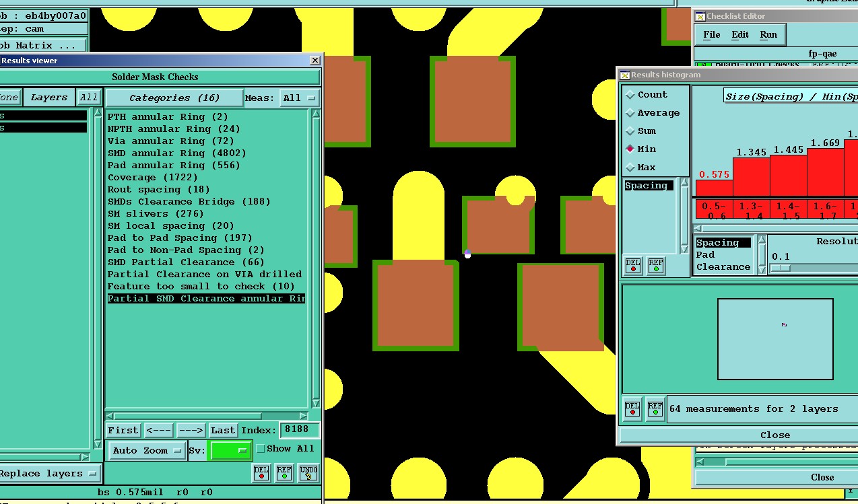858x504 pixels.
Task: Select the Average radio option
Action: [653, 113]
